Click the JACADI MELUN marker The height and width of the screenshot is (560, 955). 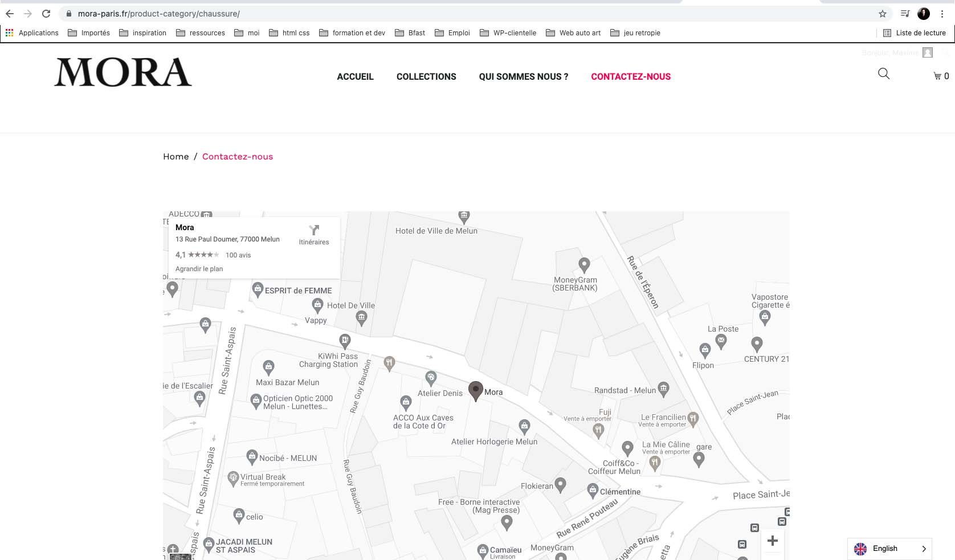tap(209, 544)
